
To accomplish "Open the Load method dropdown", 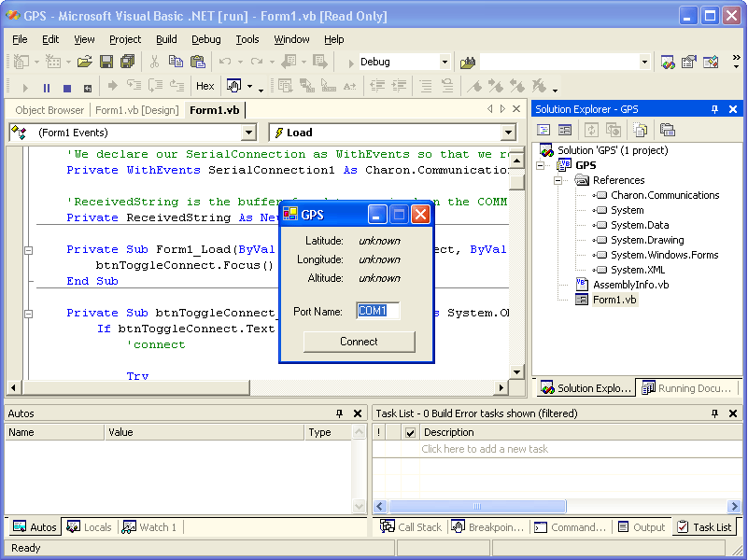I will [x=508, y=133].
